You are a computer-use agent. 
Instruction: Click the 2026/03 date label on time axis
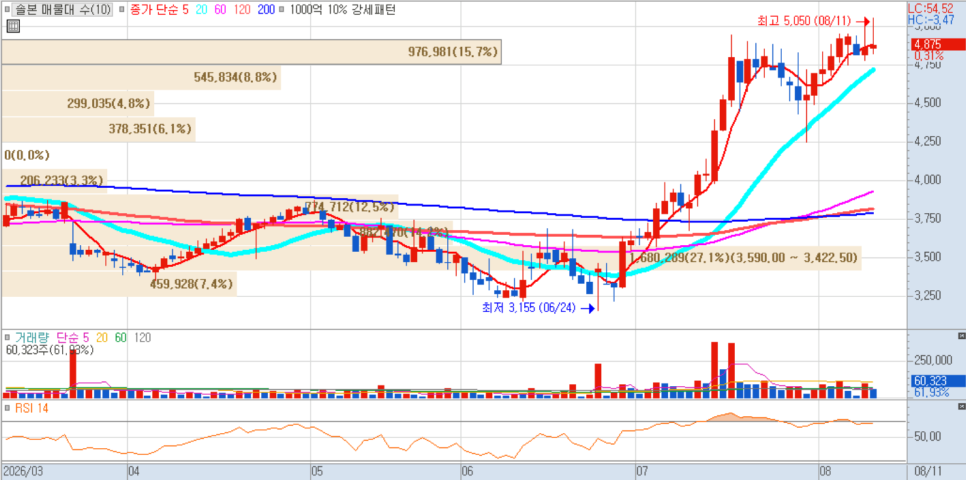coord(21,471)
